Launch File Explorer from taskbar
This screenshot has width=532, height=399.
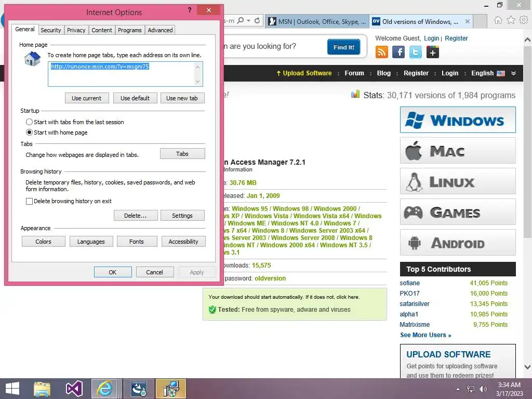tap(42, 389)
